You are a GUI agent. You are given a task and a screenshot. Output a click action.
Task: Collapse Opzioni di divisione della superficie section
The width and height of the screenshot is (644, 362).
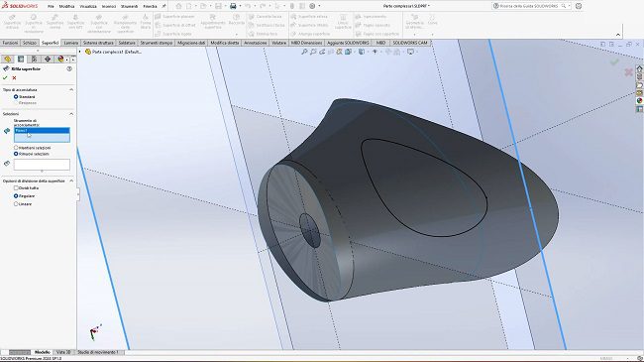pyautogui.click(x=71, y=181)
